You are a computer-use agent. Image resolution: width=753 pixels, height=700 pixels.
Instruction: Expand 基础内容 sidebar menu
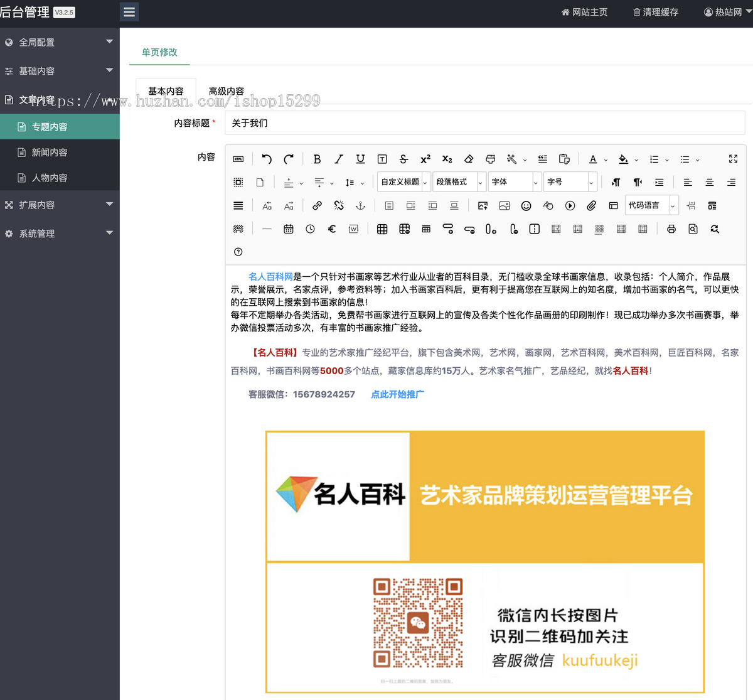tap(60, 71)
